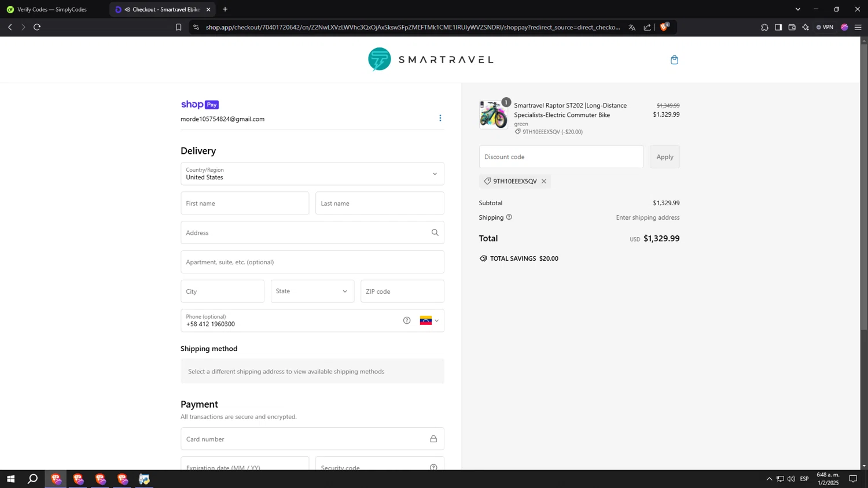
Task: Open system tray hidden icons arrow
Action: [769, 479]
